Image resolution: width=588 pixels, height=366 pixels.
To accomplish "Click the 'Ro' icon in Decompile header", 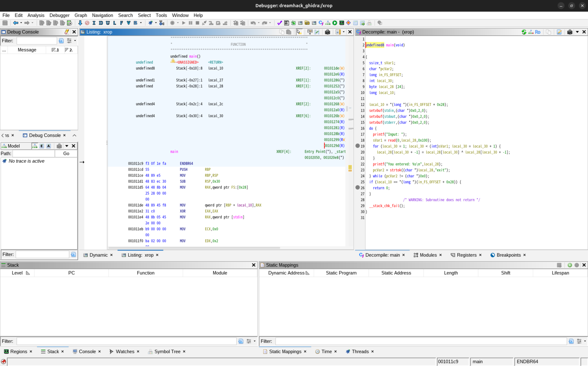I will (538, 32).
